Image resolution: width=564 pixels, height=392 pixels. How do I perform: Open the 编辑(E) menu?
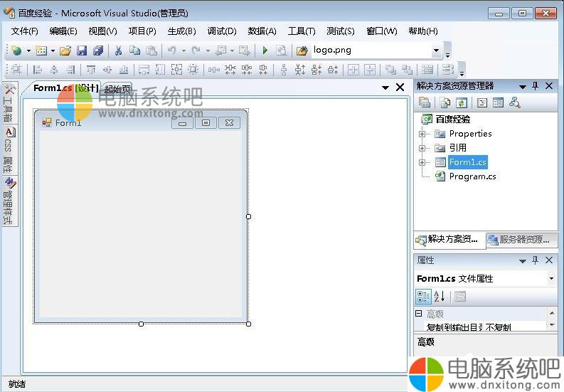click(x=63, y=31)
